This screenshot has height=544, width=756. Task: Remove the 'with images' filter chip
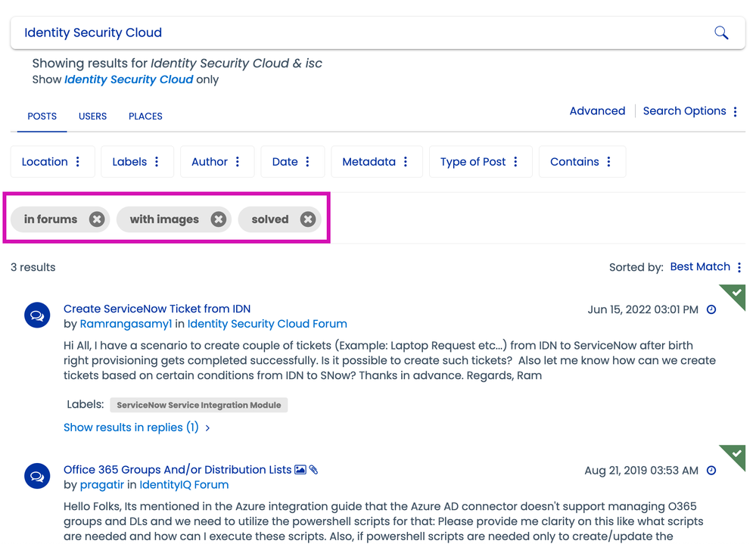click(x=218, y=219)
